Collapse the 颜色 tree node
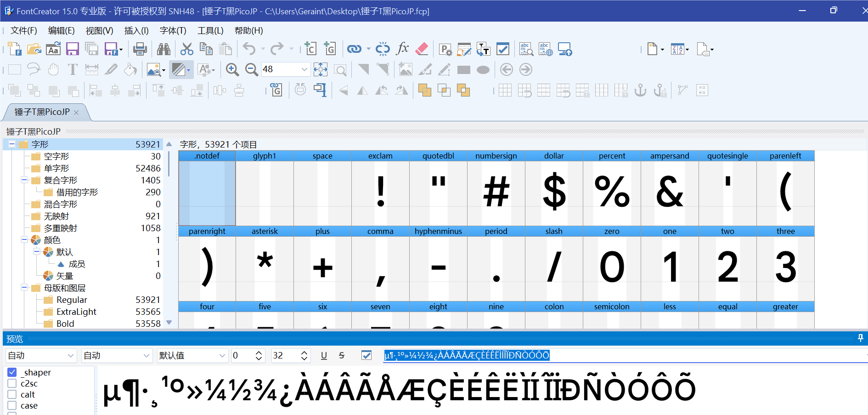868x415 pixels. pyautogui.click(x=24, y=239)
